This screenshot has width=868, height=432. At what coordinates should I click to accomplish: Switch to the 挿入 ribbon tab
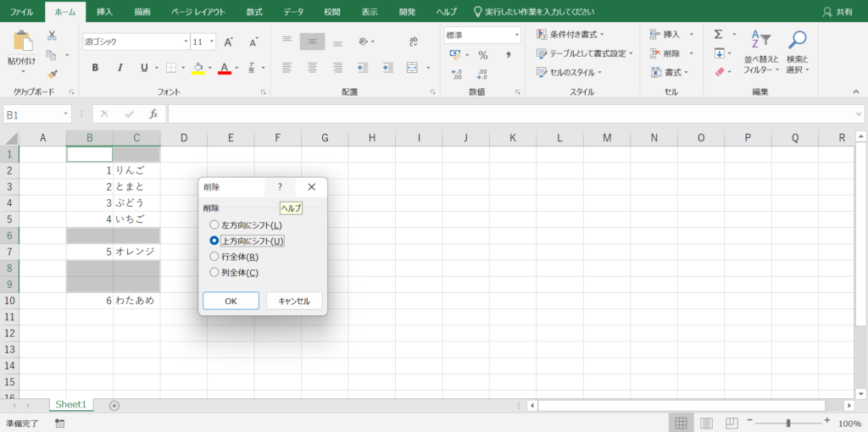(x=104, y=12)
